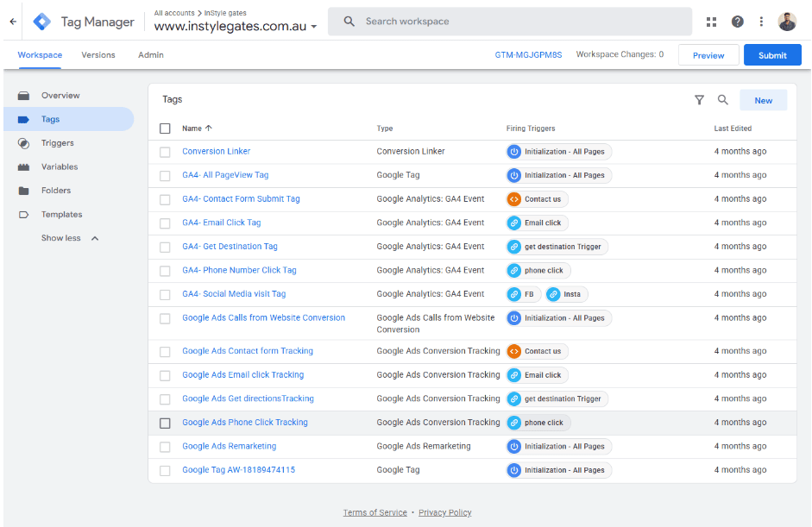
Task: Check the Conversion Linker row checkbox
Action: (165, 152)
